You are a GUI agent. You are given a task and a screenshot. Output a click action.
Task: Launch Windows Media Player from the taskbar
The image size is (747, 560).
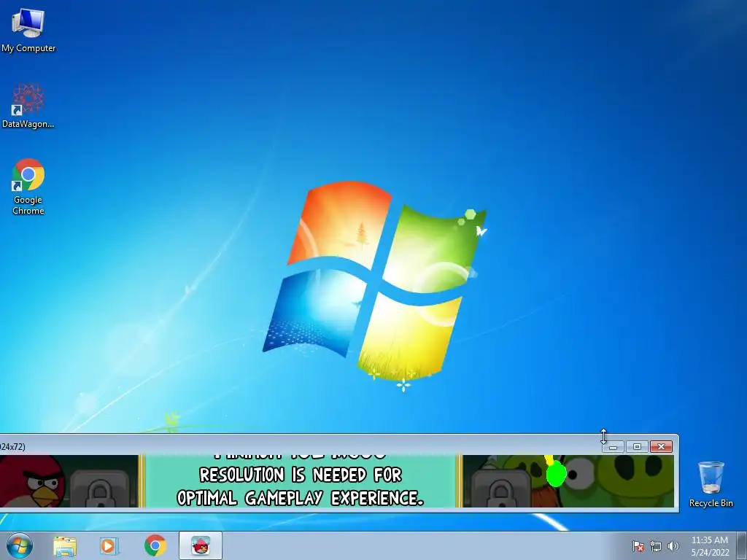(109, 546)
